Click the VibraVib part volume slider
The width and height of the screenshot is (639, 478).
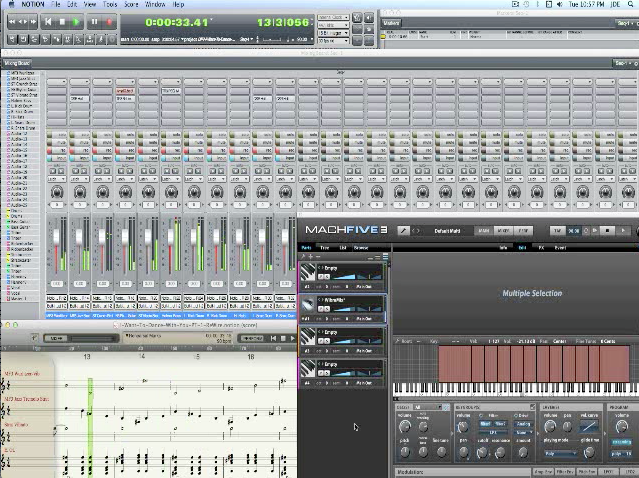click(x=345, y=309)
